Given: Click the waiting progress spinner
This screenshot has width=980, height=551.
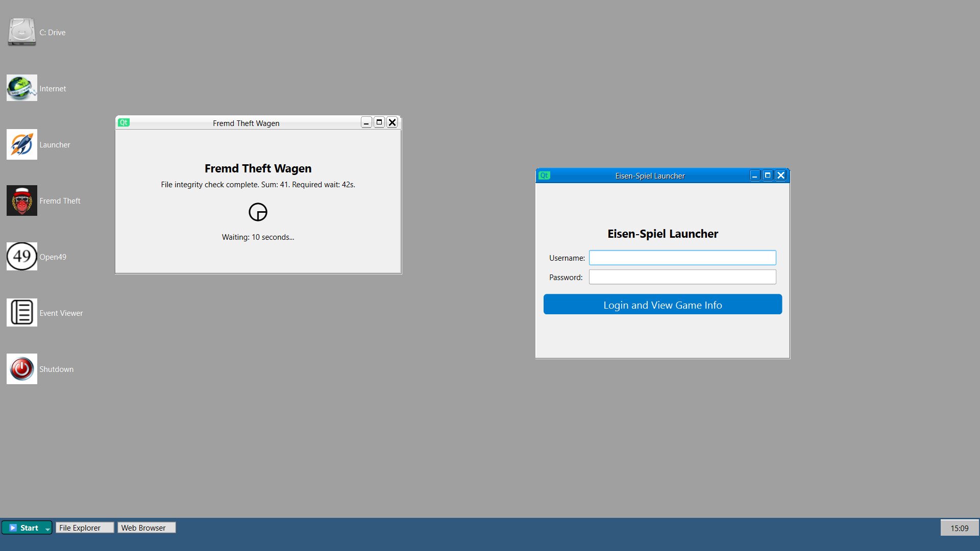Looking at the screenshot, I should 258,212.
